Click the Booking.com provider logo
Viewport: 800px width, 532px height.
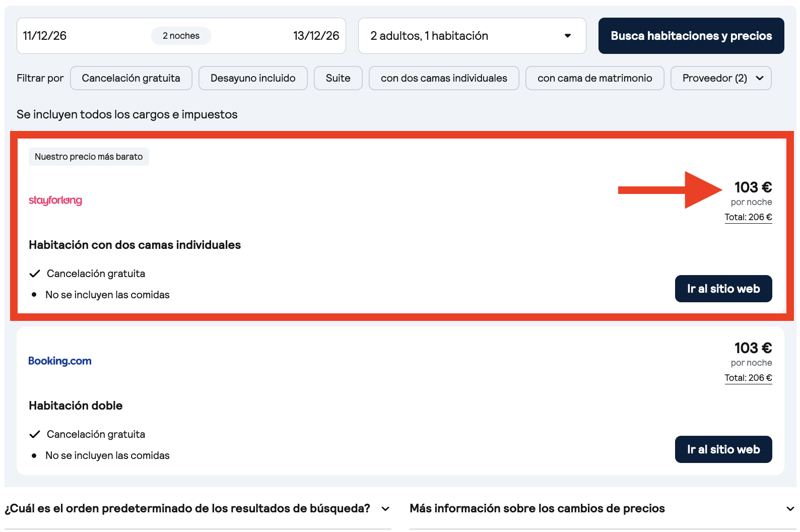click(60, 361)
